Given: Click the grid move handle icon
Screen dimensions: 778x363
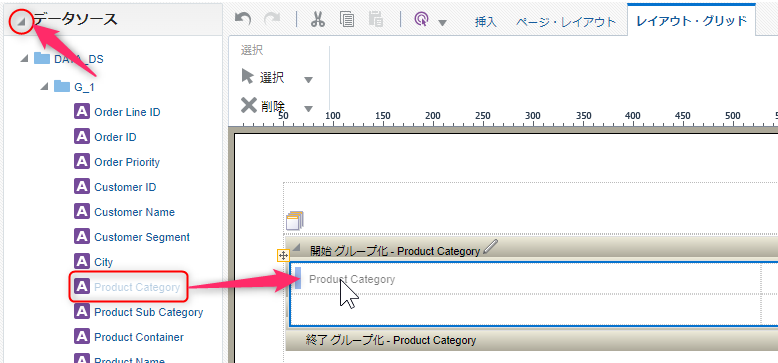Looking at the screenshot, I should 283,255.
